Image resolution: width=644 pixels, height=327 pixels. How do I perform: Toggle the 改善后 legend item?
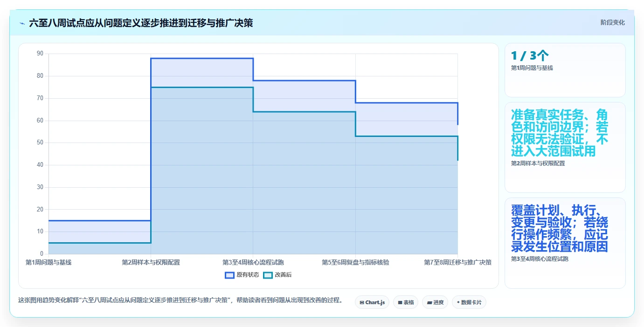[277, 275]
